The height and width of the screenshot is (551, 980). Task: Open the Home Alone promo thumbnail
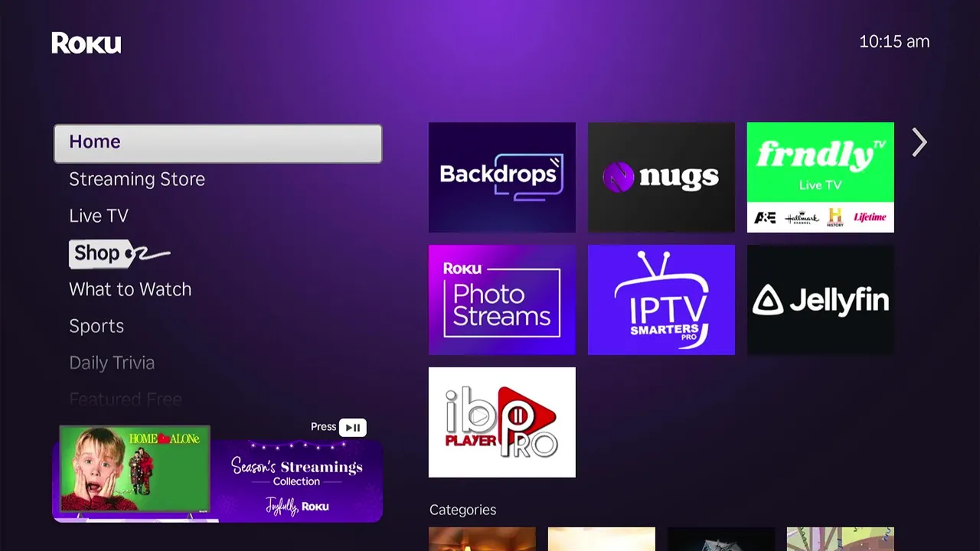click(135, 468)
